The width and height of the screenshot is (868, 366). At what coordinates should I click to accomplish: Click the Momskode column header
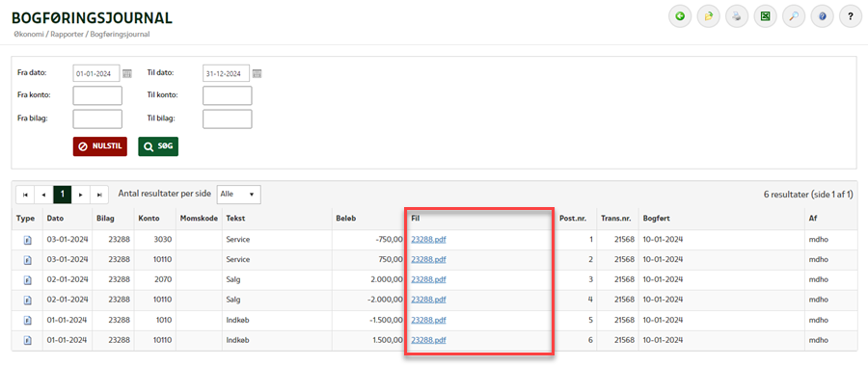click(x=198, y=219)
